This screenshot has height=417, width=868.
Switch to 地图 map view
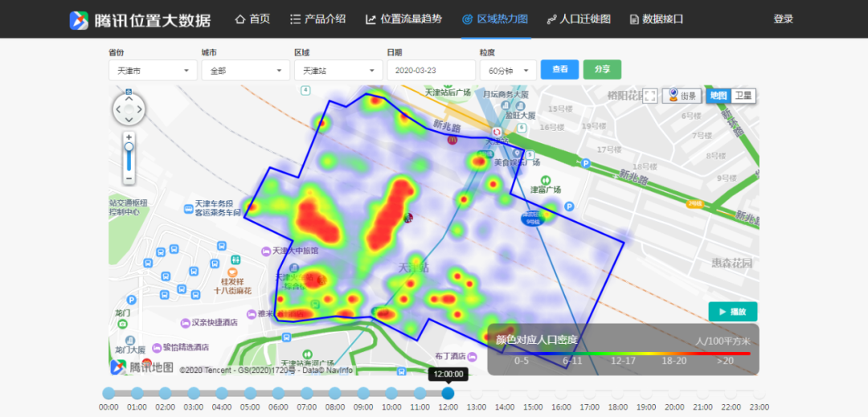719,95
